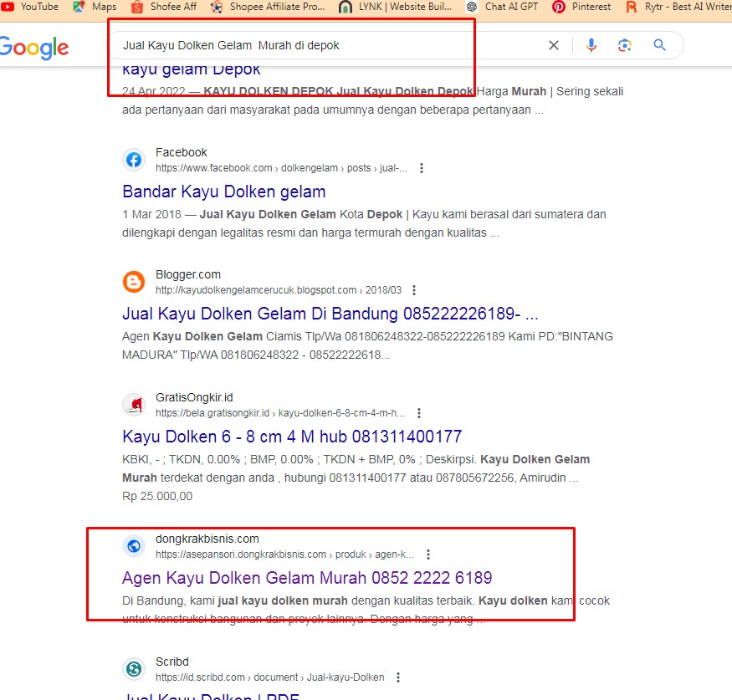Click the Scribd result favicon
Image resolution: width=732 pixels, height=700 pixels.
point(134,669)
